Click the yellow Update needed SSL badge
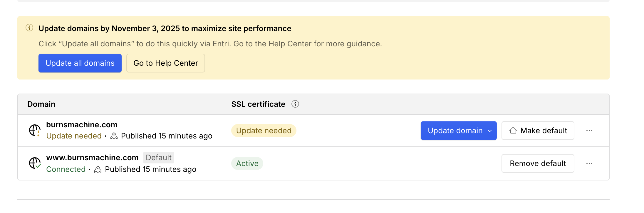Screen dimensions: 644x213 (264, 131)
